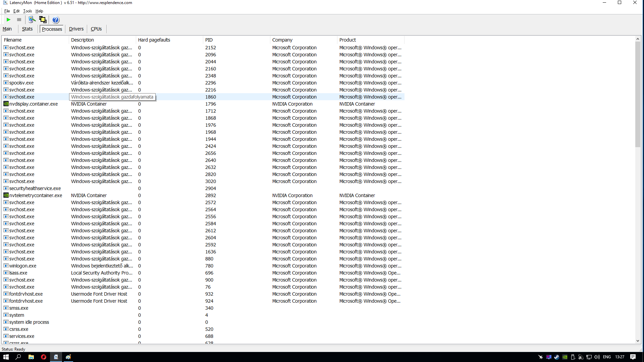
Task: Open Windows taskbar search
Action: click(x=18, y=357)
